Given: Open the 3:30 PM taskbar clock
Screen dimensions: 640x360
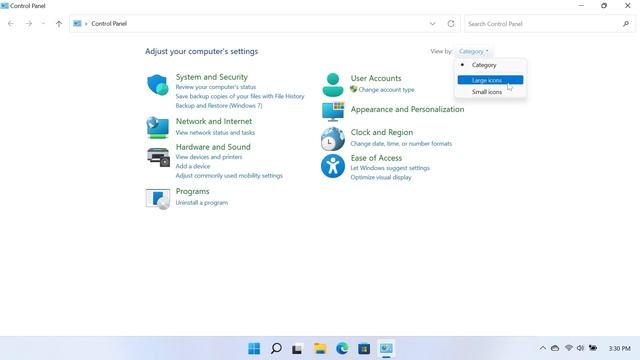Looking at the screenshot, I should pos(620,349).
